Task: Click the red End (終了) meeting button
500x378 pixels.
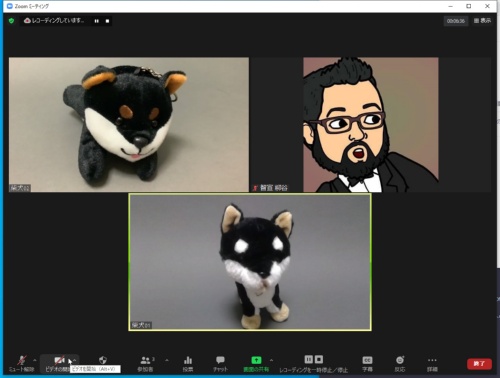Action: [x=479, y=364]
